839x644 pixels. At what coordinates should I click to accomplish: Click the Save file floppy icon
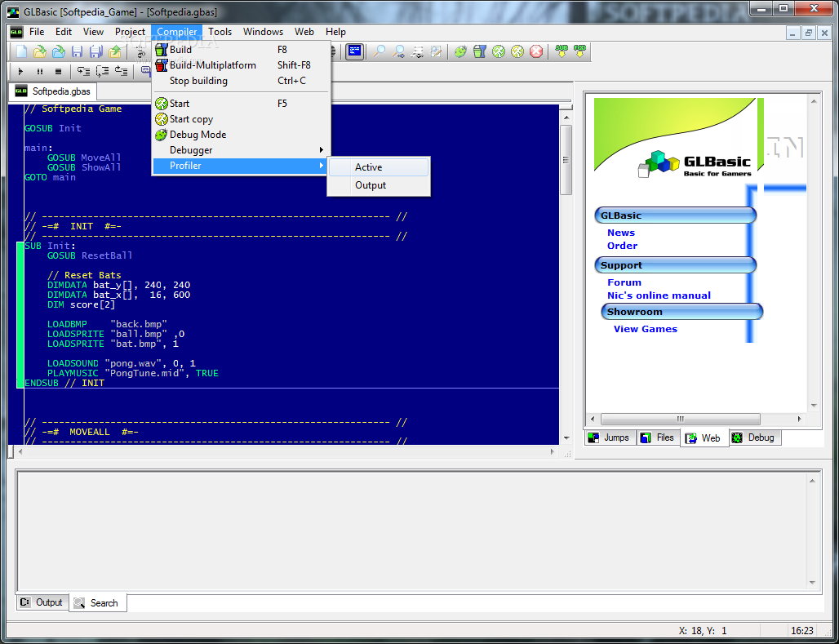click(x=77, y=51)
